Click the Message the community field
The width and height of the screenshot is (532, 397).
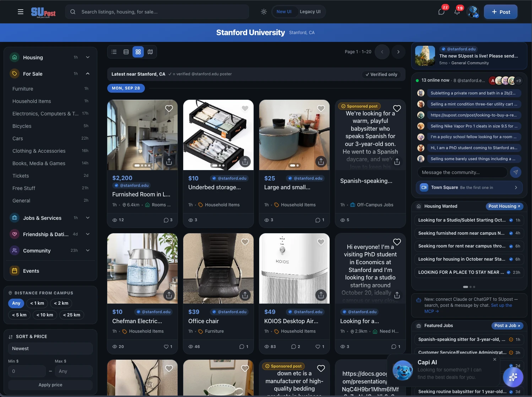462,172
